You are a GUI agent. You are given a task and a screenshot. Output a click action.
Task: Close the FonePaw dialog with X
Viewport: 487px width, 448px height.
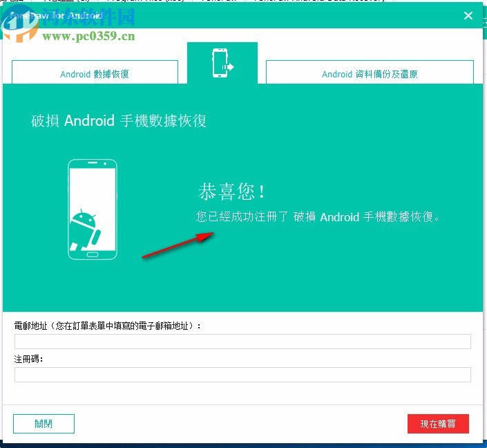point(468,15)
